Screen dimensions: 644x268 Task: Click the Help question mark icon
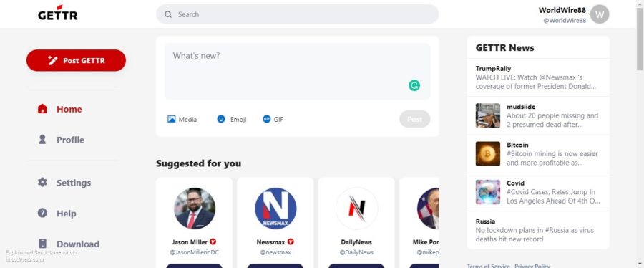(x=42, y=213)
